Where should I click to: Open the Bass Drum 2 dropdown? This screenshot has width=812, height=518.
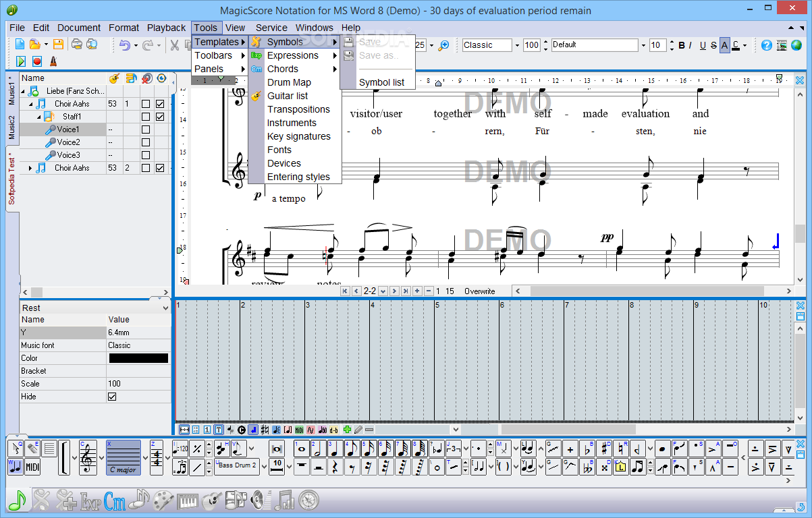click(265, 466)
